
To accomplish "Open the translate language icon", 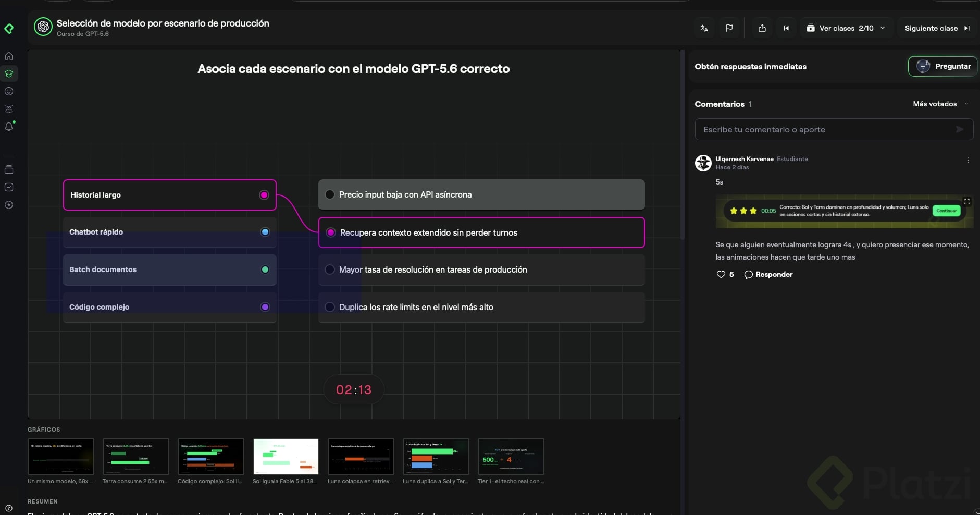I will pyautogui.click(x=704, y=28).
